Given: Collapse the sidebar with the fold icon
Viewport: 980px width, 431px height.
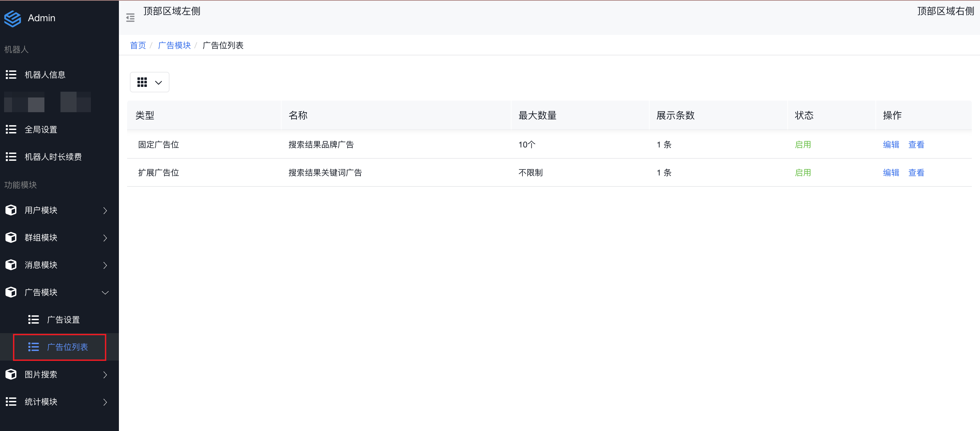Looking at the screenshot, I should (130, 18).
